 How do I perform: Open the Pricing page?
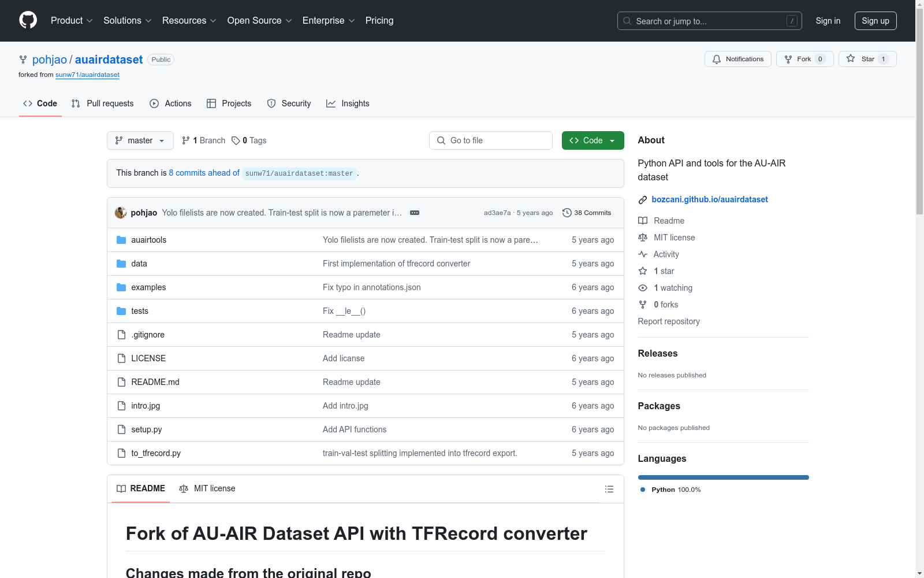tap(379, 20)
